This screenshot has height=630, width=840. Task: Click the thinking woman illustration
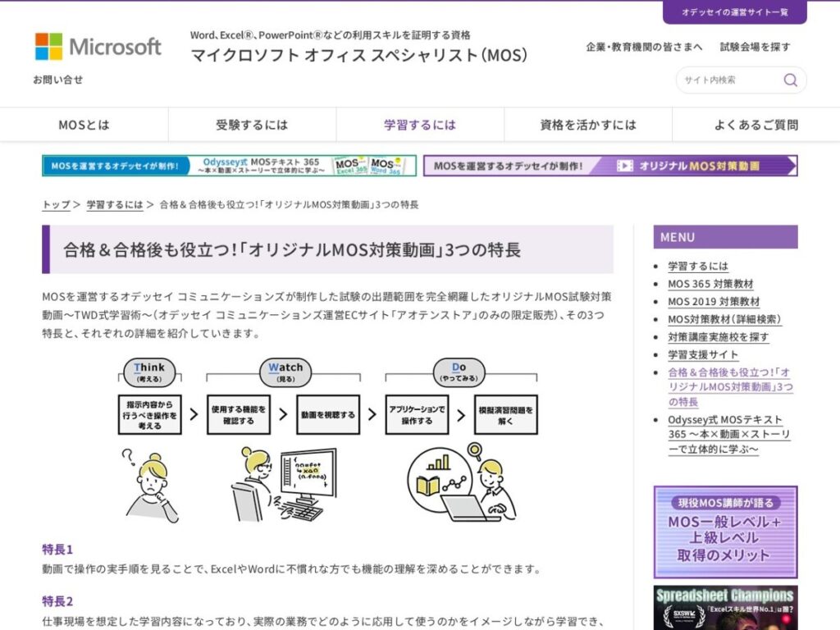coord(151,486)
